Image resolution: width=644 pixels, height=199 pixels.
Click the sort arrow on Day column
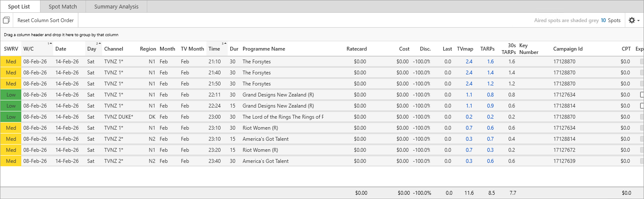tap(98, 43)
